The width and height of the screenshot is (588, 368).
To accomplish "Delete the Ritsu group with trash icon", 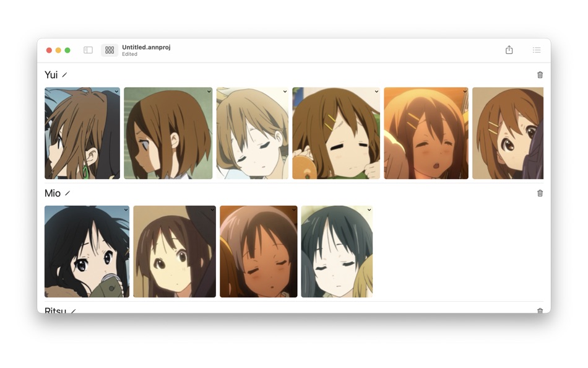I will [x=540, y=310].
